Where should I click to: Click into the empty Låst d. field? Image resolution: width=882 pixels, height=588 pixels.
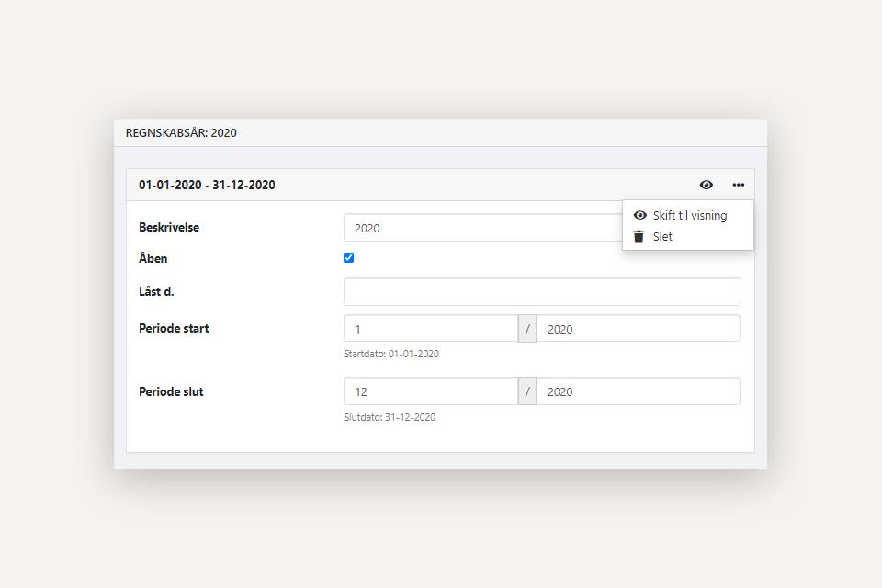pyautogui.click(x=542, y=291)
